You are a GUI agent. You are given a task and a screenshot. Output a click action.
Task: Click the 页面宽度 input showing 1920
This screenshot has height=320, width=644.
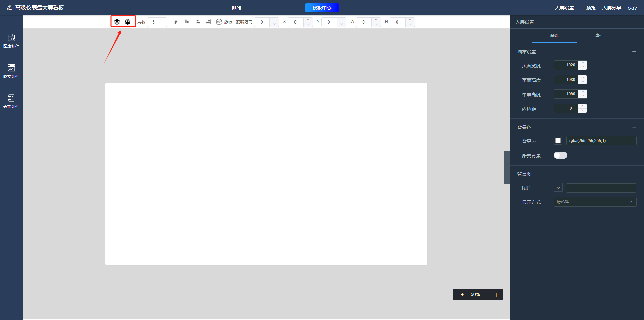coord(566,65)
